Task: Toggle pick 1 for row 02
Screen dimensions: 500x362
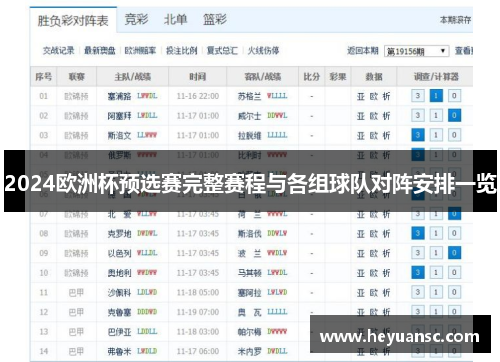Action: 436,116
